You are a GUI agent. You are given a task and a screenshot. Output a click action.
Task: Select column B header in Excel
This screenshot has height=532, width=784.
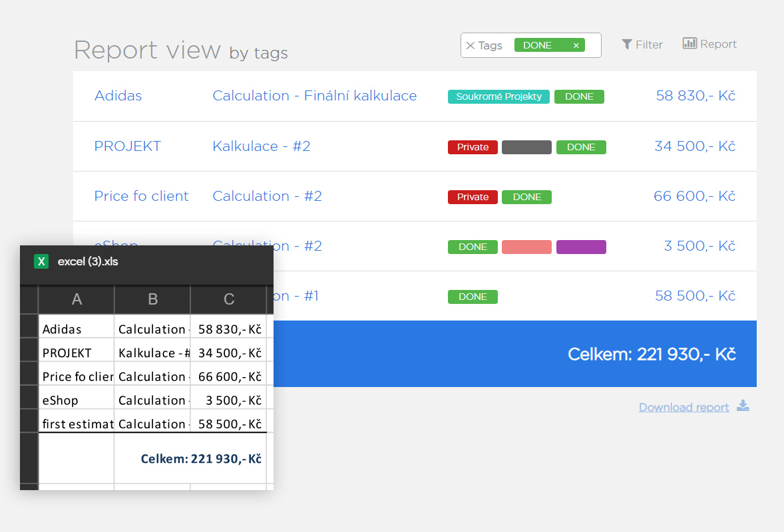[152, 299]
